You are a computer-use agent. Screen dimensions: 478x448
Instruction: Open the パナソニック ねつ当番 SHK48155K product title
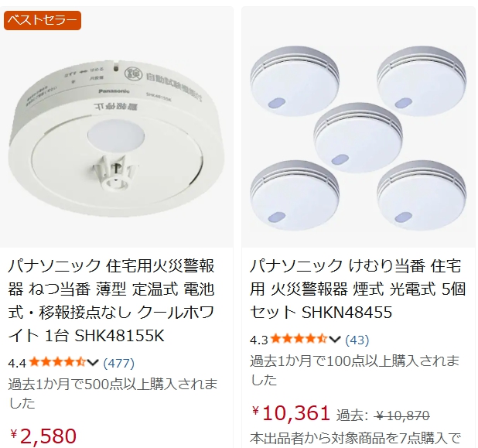point(111,301)
